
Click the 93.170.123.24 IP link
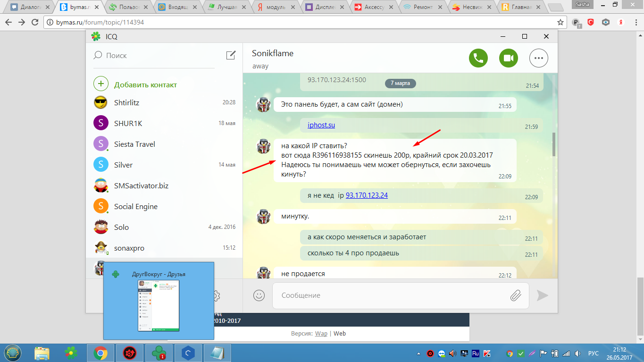pos(367,195)
